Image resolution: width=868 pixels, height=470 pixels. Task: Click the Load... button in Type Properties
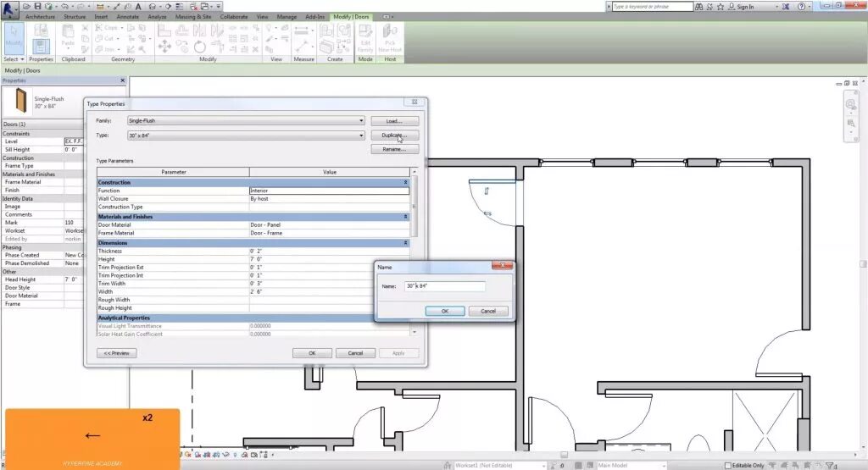click(394, 121)
